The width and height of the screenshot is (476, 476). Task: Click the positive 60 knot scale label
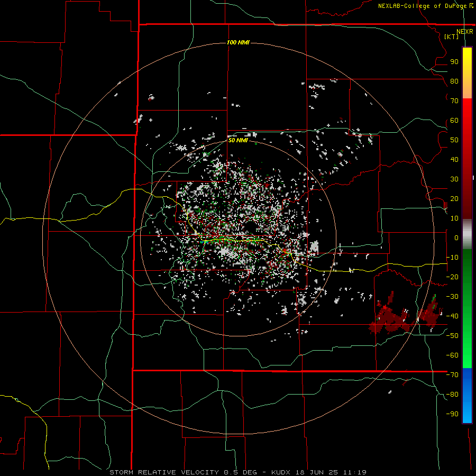(x=454, y=120)
